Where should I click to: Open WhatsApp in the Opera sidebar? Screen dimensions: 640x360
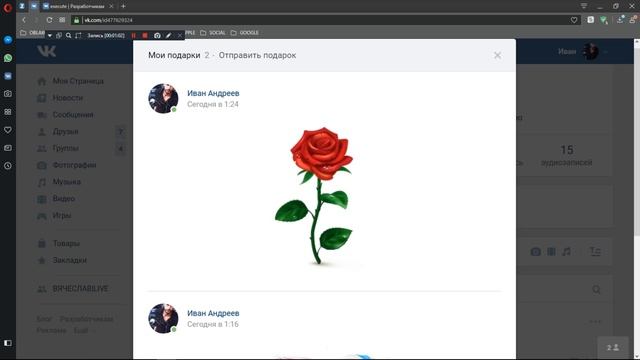(8, 58)
